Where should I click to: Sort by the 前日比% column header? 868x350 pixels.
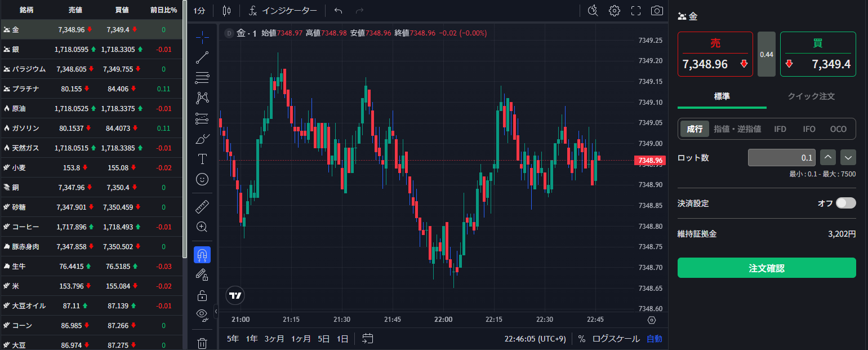(163, 10)
